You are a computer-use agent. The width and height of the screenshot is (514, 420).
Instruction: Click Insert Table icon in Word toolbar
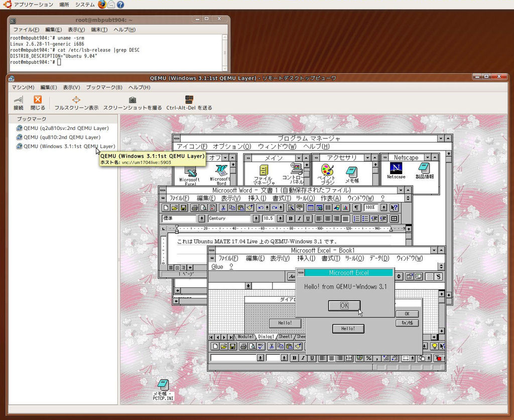point(310,207)
